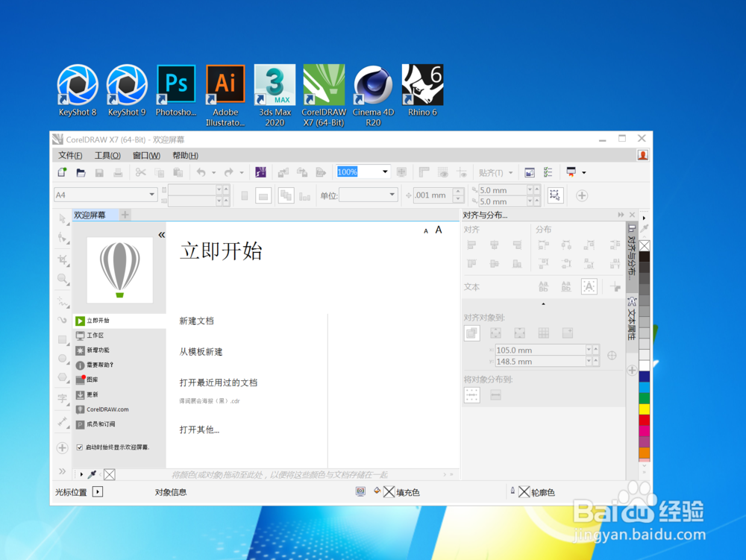The width and height of the screenshot is (746, 560).
Task: Open 3ds Max 2020 desktop shortcut
Action: click(275, 95)
